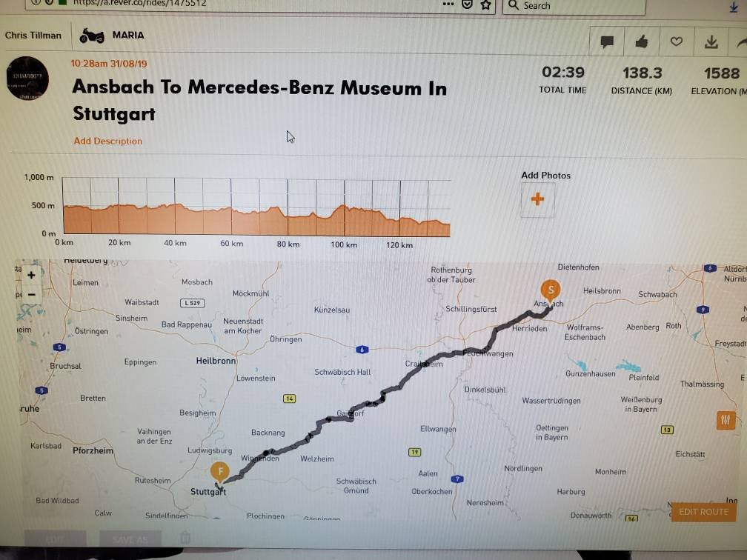Open the Pocket save icon in address bar
The width and height of the screenshot is (747, 560).
tap(468, 4)
